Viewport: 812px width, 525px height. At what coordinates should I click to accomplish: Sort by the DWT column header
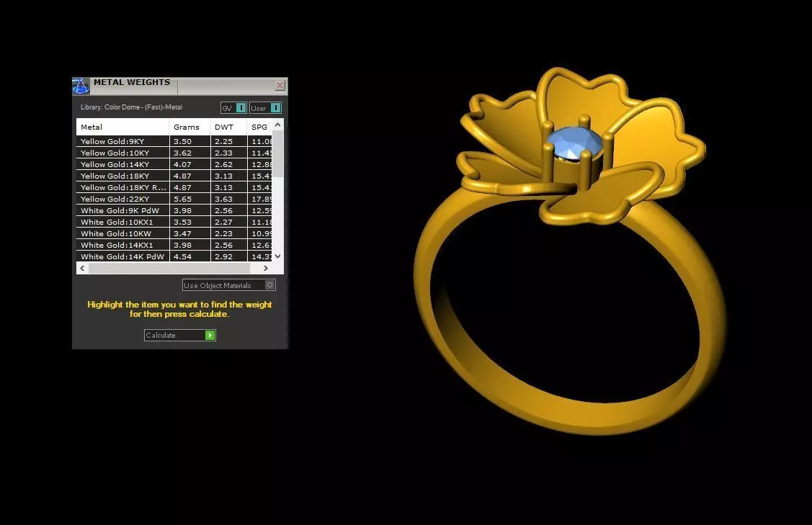click(228, 127)
